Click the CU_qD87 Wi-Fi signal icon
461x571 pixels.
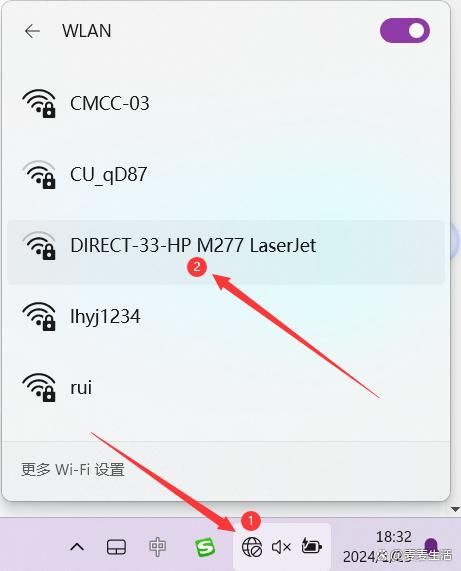39,174
